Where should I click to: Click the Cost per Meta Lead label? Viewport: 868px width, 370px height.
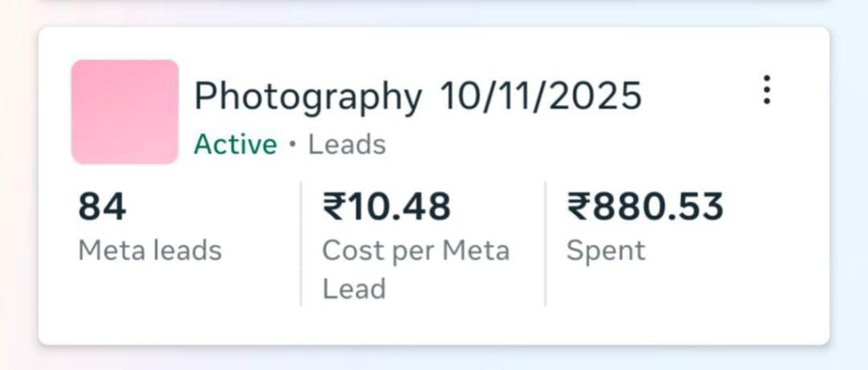point(415,269)
